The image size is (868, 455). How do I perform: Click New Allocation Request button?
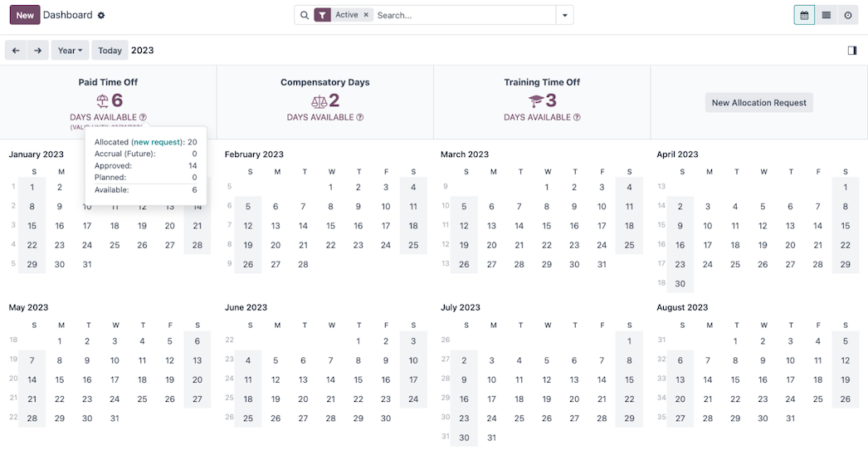pos(758,103)
